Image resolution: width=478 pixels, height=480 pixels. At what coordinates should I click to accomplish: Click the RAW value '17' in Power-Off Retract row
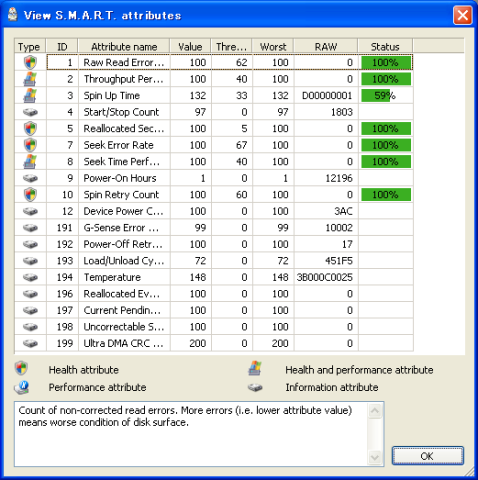coord(347,244)
